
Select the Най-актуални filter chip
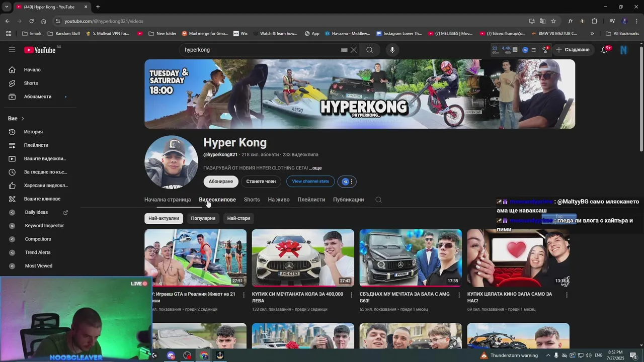point(164,218)
